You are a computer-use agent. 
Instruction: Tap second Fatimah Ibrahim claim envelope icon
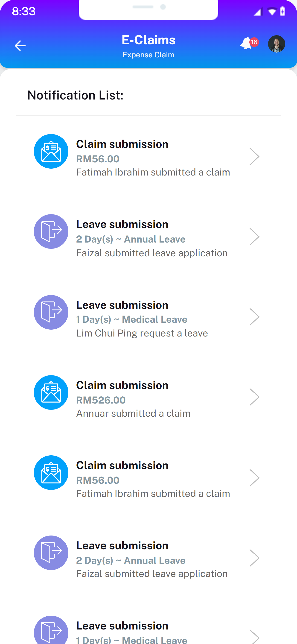tap(51, 473)
